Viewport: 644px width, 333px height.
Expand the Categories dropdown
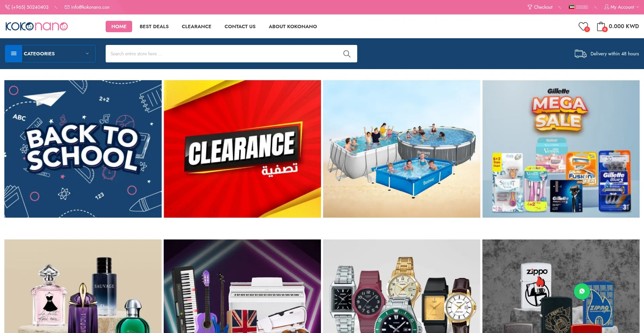(x=50, y=54)
